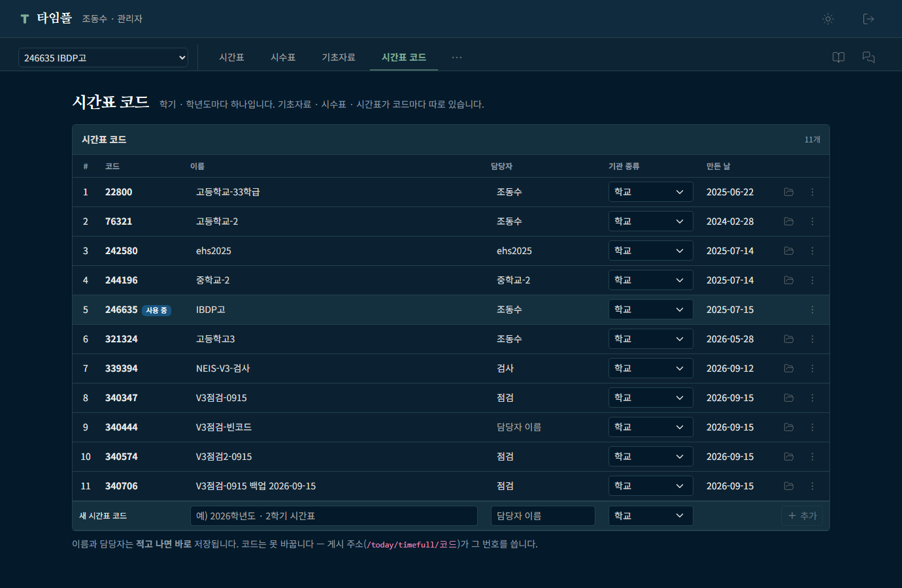
Task: Switch to the 기초자료 tab
Action: coord(339,57)
